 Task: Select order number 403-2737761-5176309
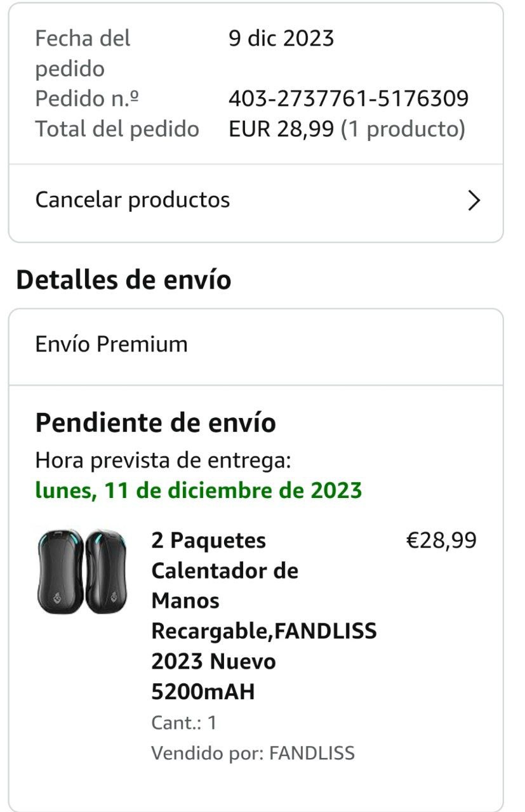pos(349,99)
